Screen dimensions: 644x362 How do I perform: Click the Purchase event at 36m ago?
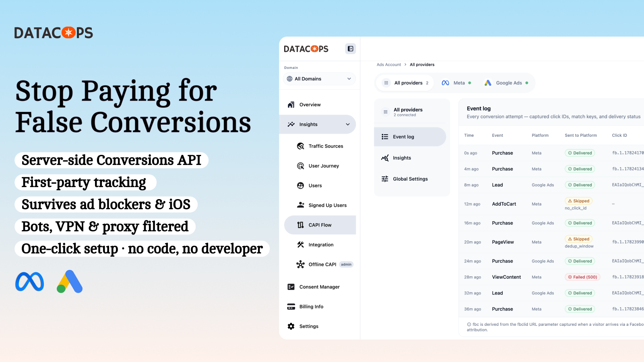click(x=502, y=309)
